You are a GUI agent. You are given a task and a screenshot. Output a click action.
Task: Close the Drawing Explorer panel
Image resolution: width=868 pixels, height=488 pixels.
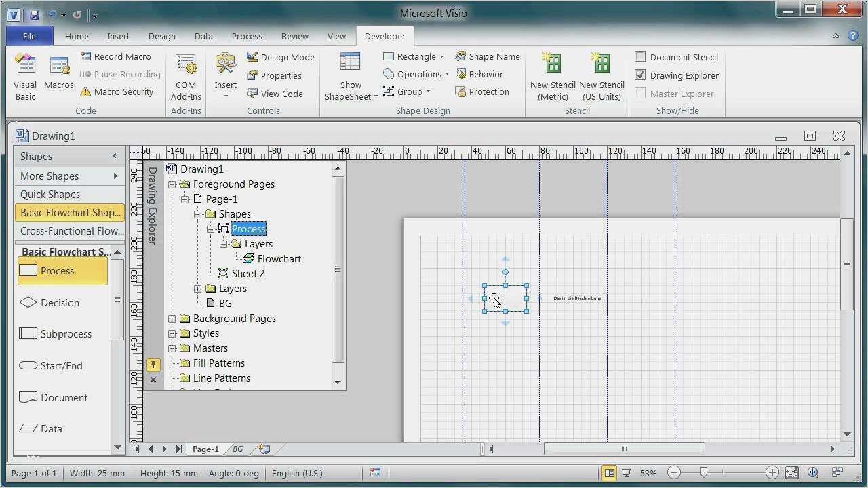click(x=153, y=380)
